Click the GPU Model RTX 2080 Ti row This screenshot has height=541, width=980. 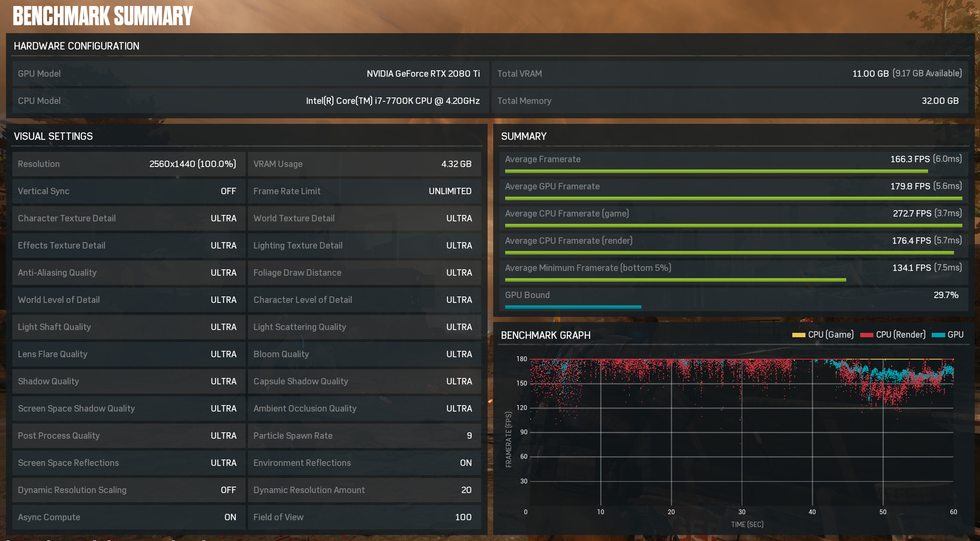(250, 74)
